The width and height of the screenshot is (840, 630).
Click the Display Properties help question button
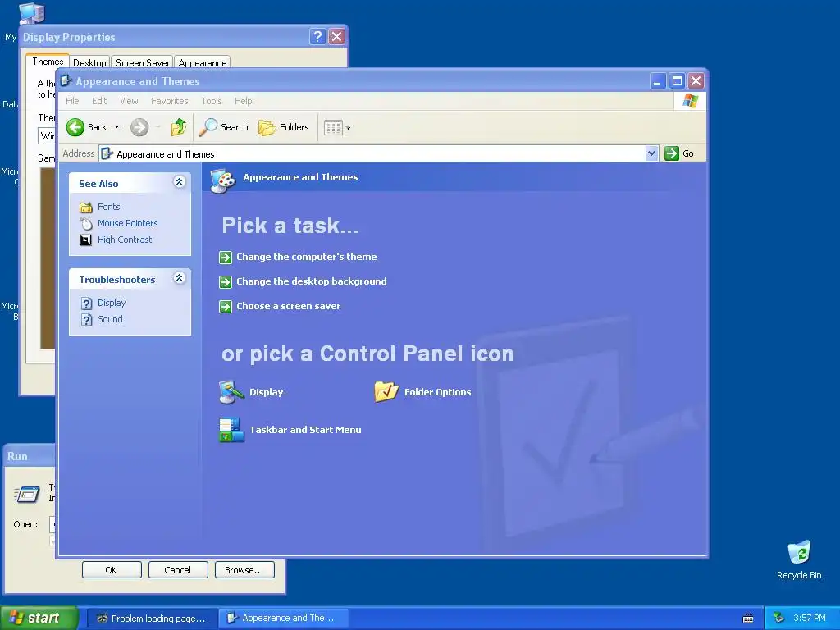317,36
